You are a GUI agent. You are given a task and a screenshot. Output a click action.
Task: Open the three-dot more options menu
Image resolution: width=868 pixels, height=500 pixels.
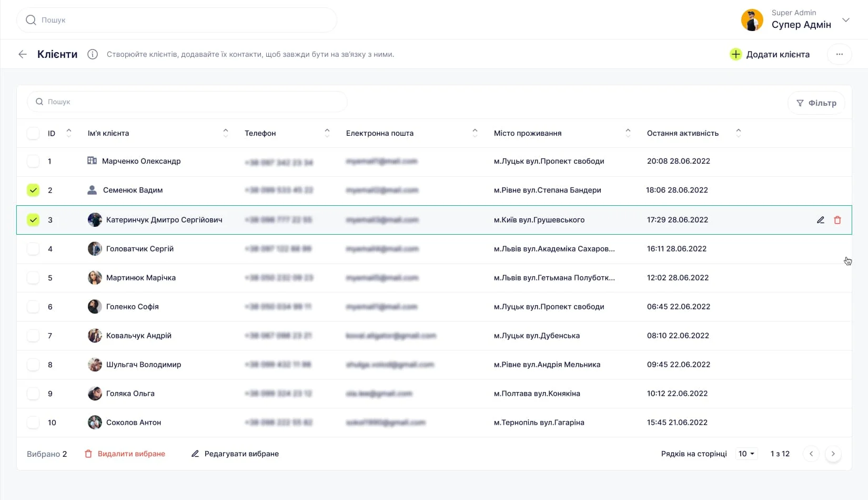click(839, 54)
